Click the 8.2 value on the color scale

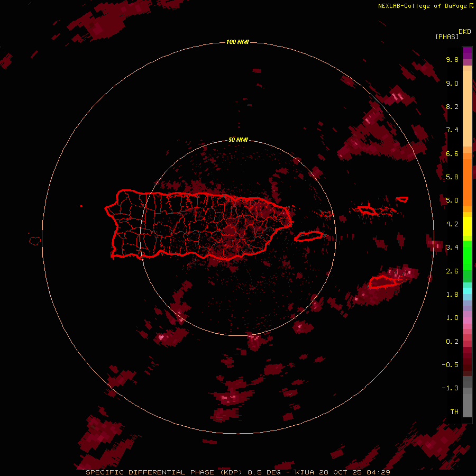coord(452,106)
